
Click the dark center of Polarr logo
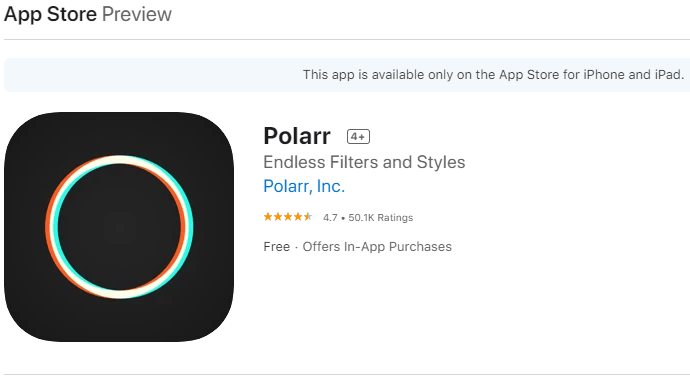point(119,227)
